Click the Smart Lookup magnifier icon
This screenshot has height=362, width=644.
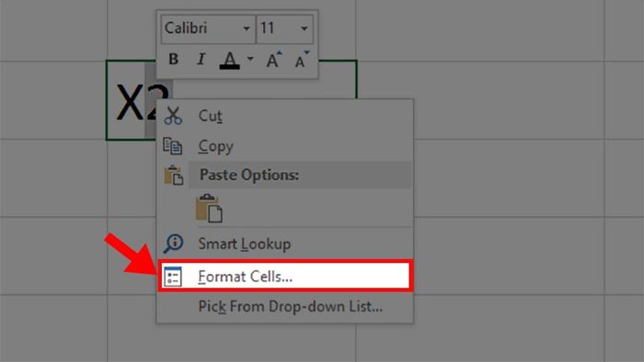173,243
